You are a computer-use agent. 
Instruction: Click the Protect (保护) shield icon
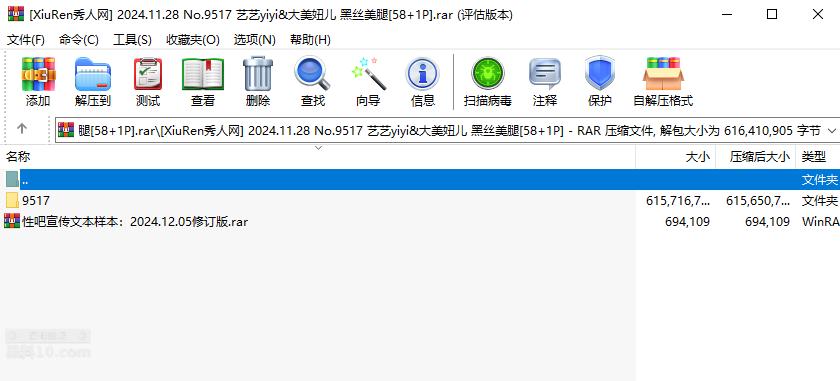coord(599,81)
